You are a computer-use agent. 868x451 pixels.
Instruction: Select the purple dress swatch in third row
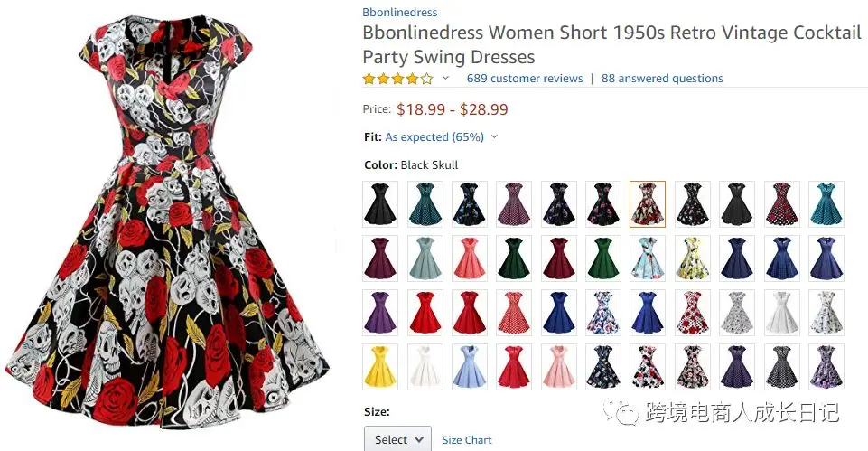pos(380,313)
